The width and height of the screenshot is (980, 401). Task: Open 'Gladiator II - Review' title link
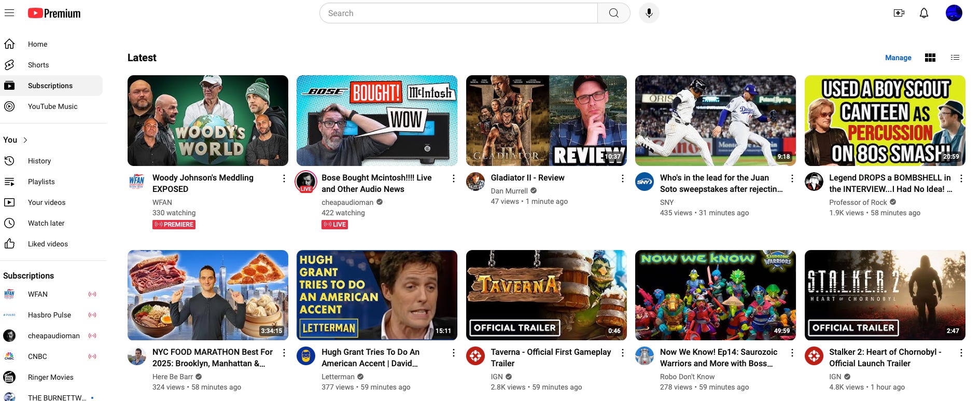pyautogui.click(x=527, y=178)
